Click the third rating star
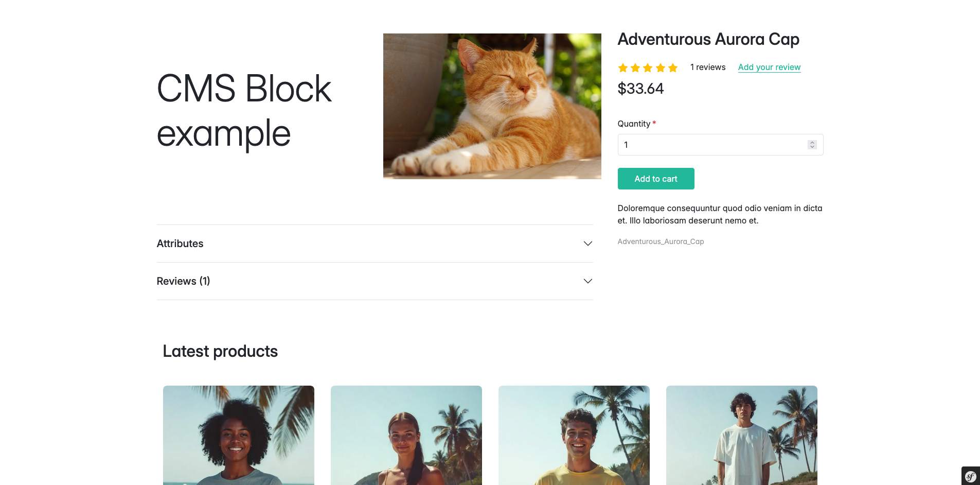This screenshot has width=980, height=485. click(648, 68)
